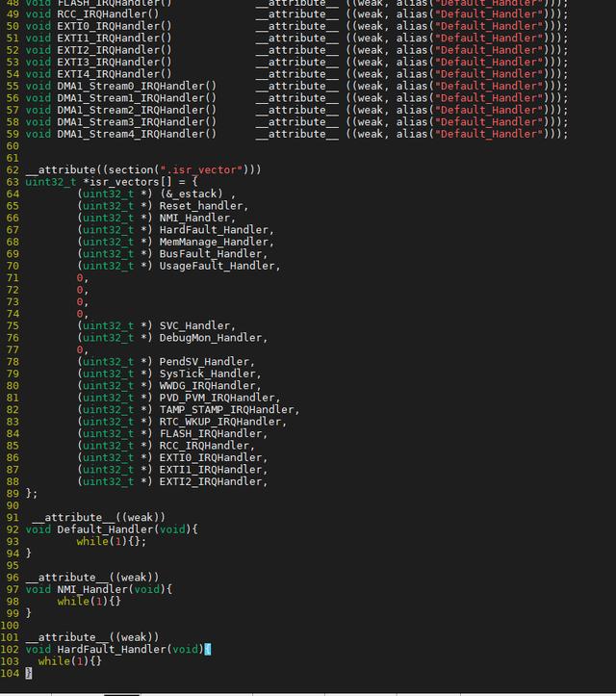The width and height of the screenshot is (616, 696).
Task: Click EXTI1_IRQHandler on line 87
Action: [x=211, y=470]
